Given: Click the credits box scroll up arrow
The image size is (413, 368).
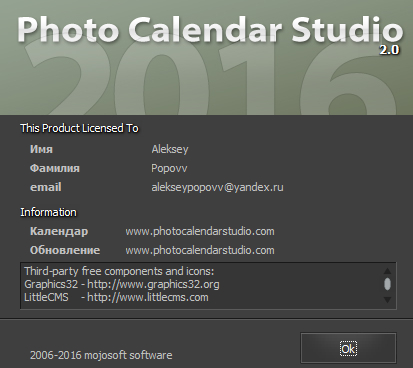Looking at the screenshot, I should [387, 271].
